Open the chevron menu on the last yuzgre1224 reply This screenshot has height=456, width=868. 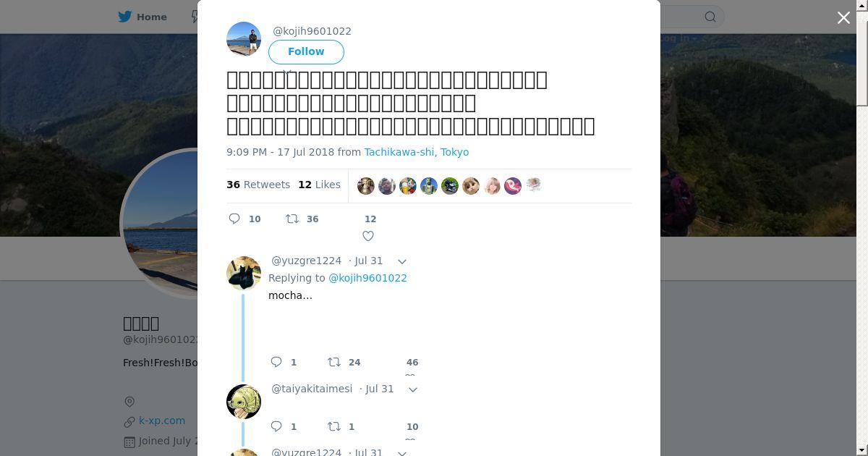(x=402, y=453)
